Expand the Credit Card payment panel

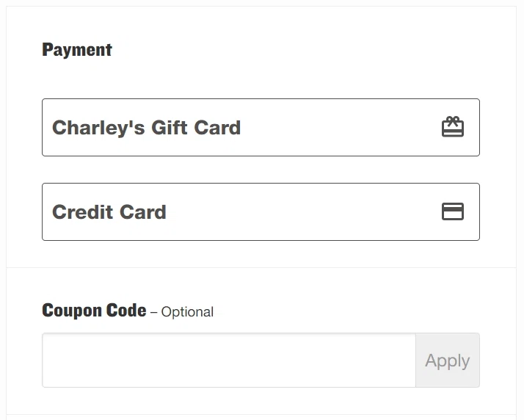[x=261, y=211]
